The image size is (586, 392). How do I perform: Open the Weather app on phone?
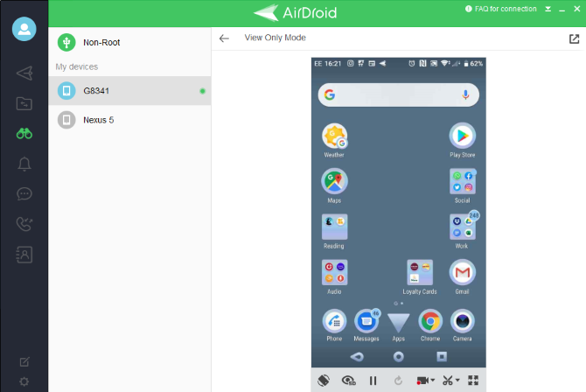334,140
